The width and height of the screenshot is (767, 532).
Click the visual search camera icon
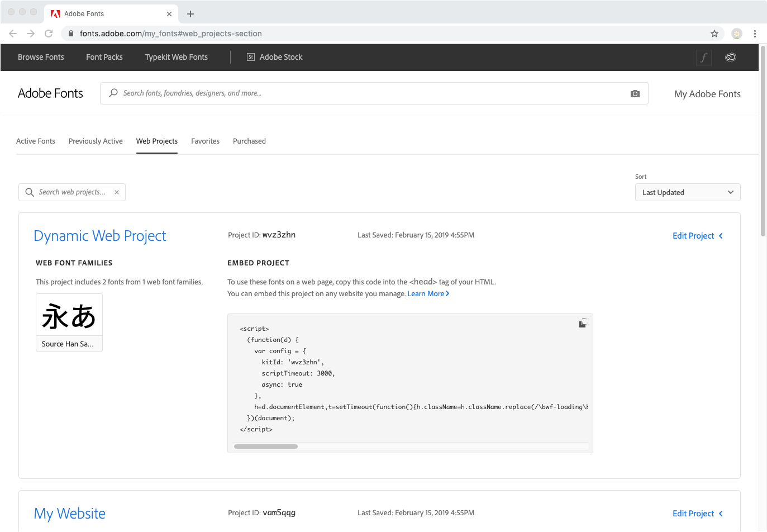tap(635, 94)
